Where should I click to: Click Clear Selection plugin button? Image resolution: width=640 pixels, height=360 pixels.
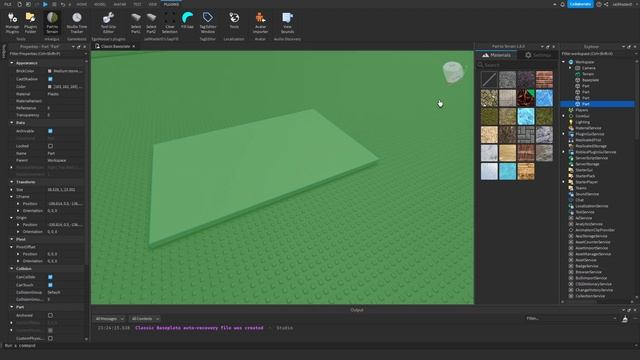169,22
